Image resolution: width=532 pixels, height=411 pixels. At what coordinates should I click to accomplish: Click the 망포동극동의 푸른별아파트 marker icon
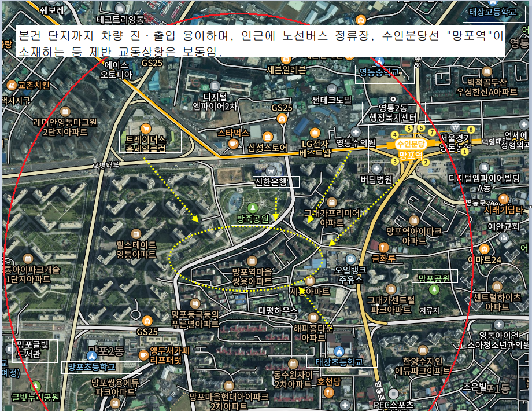[x=195, y=303]
